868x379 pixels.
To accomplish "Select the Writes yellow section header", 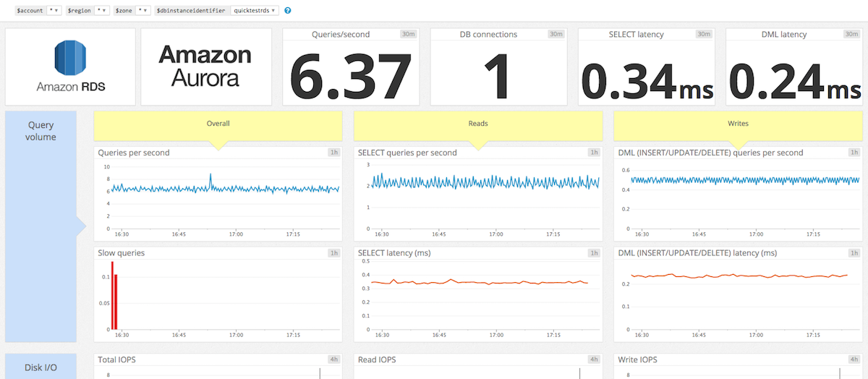I will coord(738,124).
